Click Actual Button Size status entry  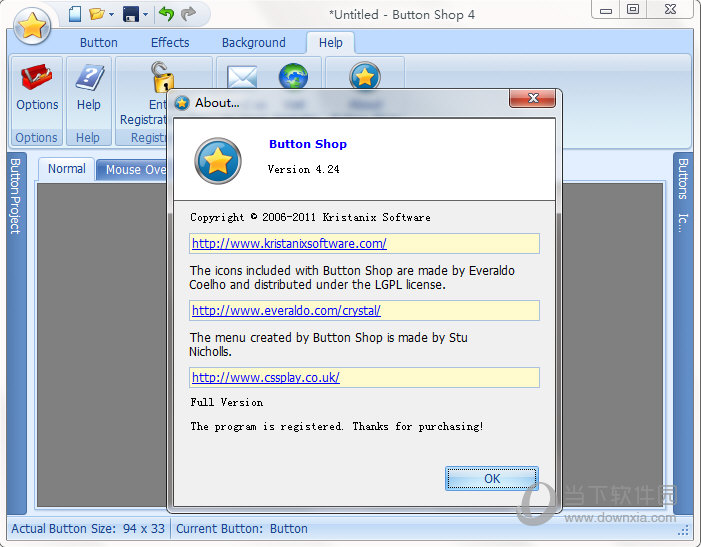(88, 529)
